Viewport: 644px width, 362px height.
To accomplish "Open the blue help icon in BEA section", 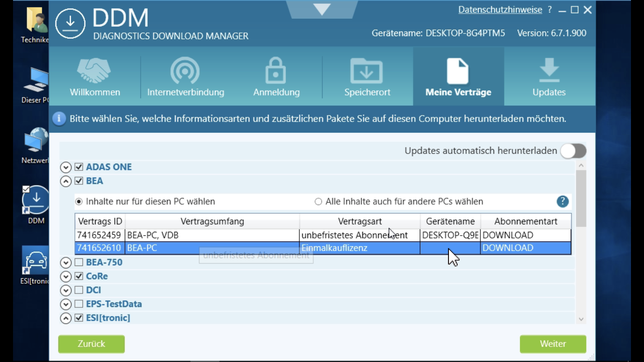I will (562, 202).
